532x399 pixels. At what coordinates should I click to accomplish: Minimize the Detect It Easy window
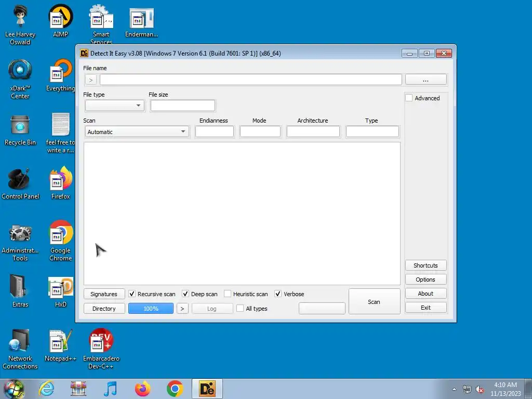(409, 54)
